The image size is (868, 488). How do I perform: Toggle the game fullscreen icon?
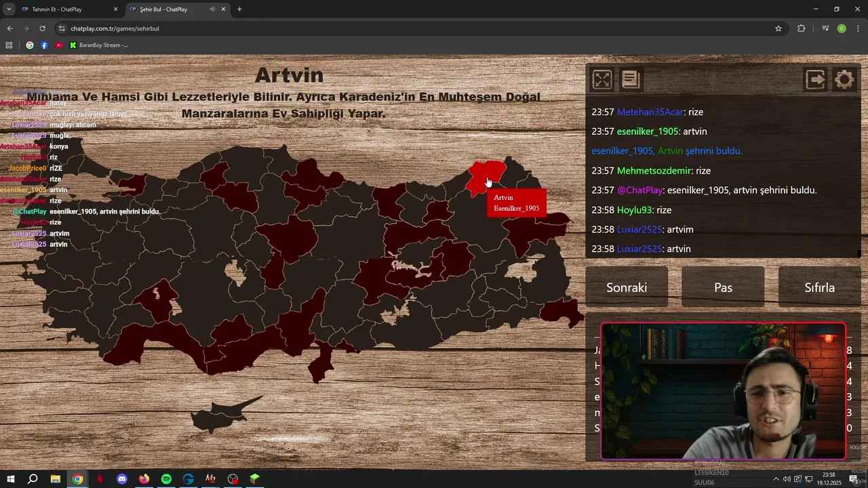click(602, 79)
